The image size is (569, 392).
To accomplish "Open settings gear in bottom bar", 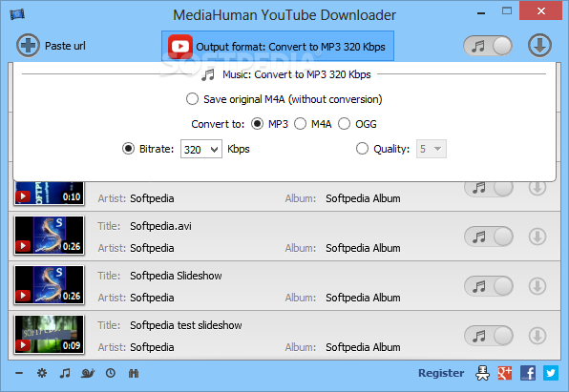I will [42, 373].
